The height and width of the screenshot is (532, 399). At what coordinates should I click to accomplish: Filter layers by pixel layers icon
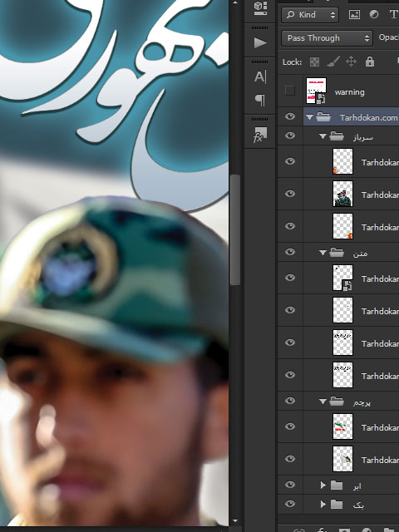tap(354, 15)
